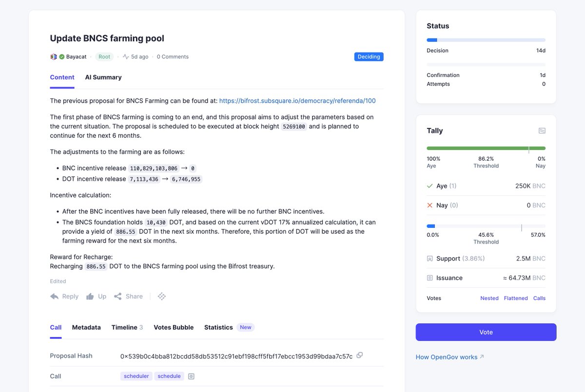Switch to the Content tab
This screenshot has width=585, height=392.
click(x=62, y=77)
